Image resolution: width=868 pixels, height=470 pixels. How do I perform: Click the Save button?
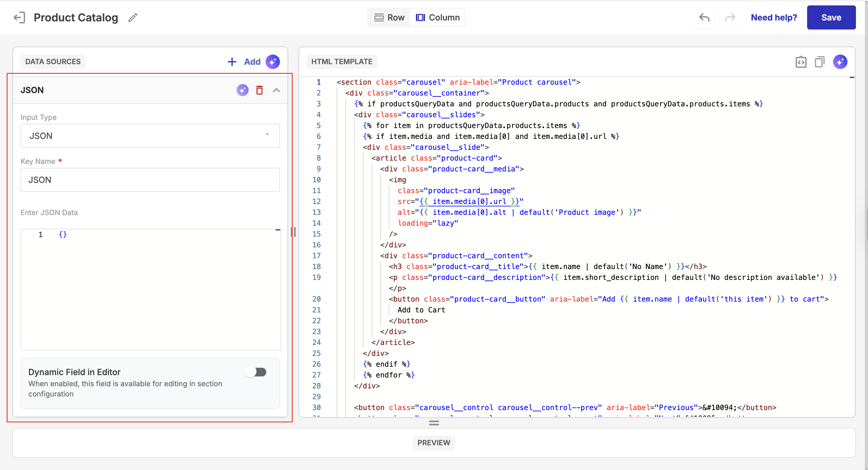[831, 17]
